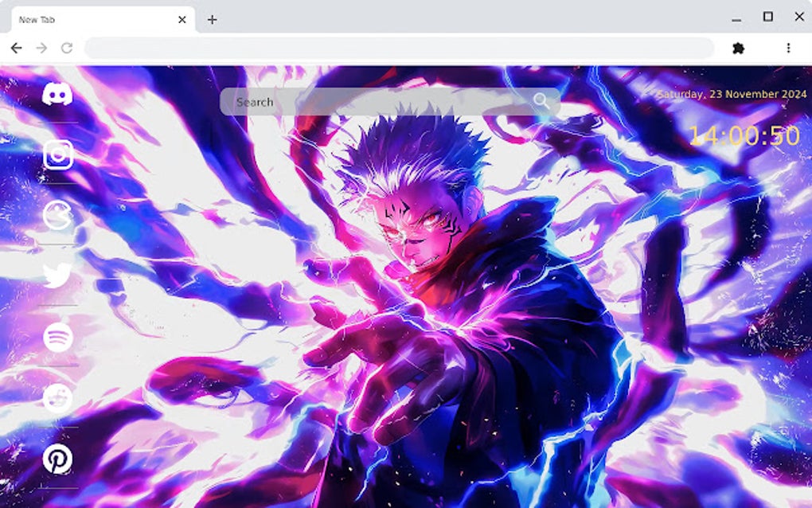
Task: Click inside the browser address bar
Action: pyautogui.click(x=398, y=48)
